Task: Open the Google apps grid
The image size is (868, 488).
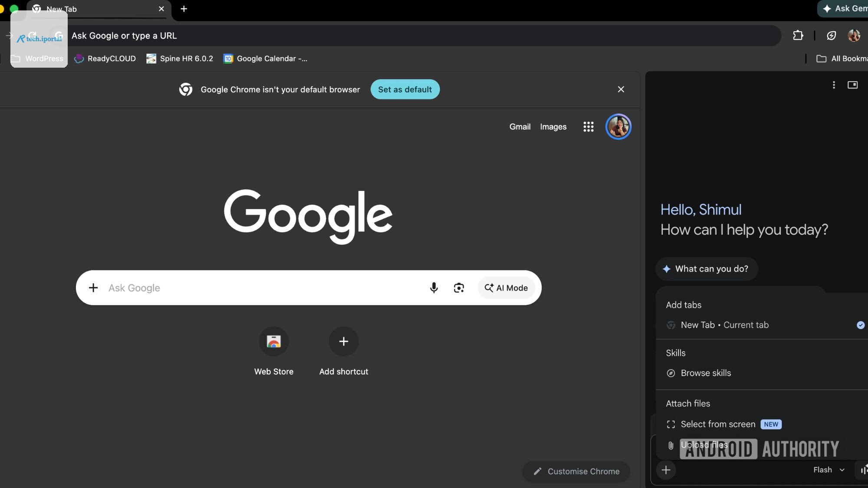Action: pyautogui.click(x=588, y=127)
